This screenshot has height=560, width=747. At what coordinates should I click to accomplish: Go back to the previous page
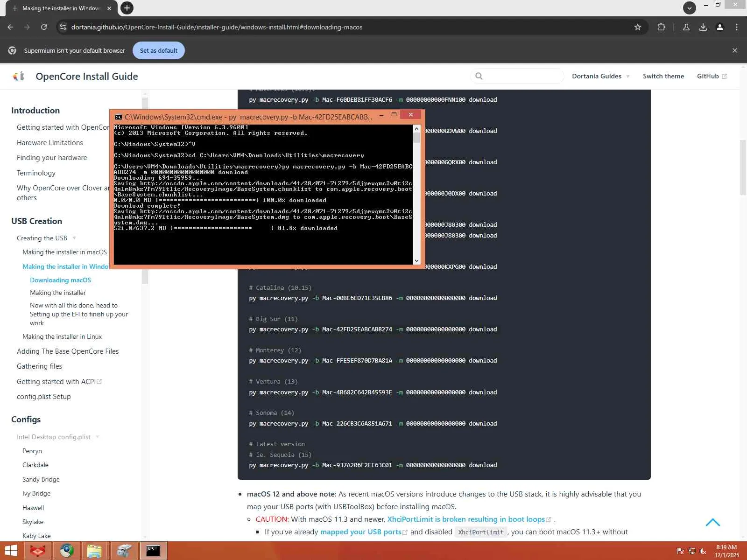(x=10, y=27)
